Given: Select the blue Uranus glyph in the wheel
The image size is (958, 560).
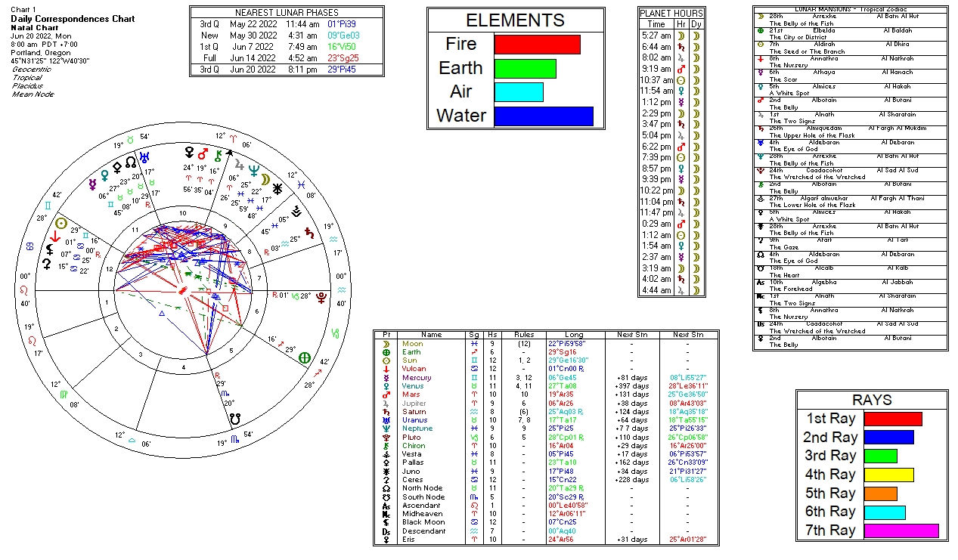Looking at the screenshot, I should click(144, 157).
